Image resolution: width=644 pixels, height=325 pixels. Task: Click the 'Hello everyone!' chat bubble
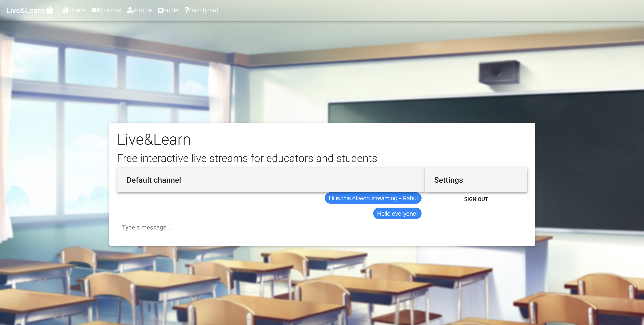tap(397, 214)
